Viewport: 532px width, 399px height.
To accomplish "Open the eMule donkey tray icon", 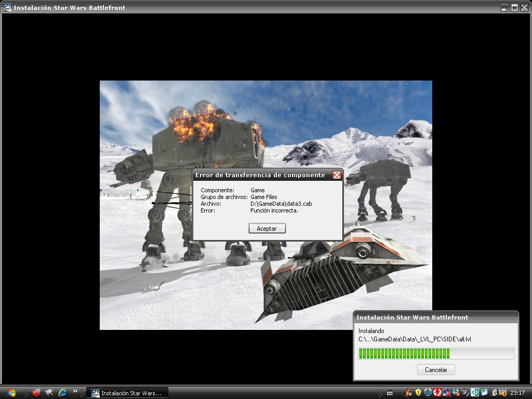I will point(408,393).
